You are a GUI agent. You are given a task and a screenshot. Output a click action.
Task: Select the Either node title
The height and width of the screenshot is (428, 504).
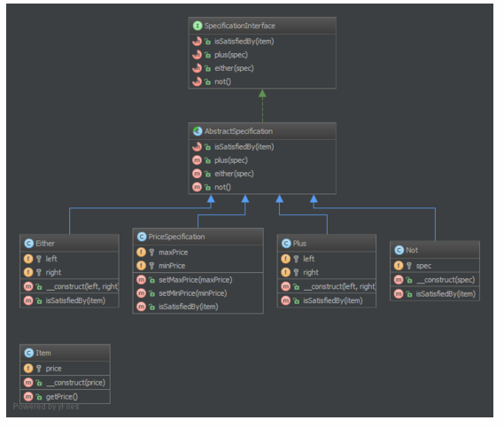pos(45,244)
